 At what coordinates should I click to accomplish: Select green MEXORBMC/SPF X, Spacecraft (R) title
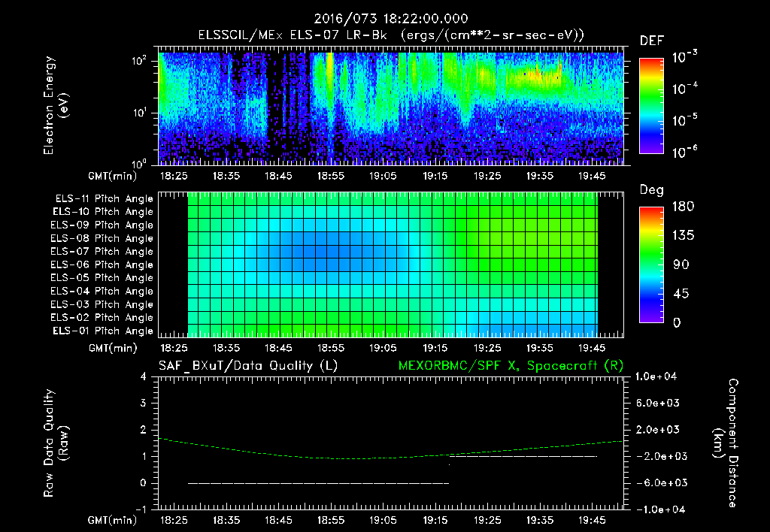click(511, 366)
